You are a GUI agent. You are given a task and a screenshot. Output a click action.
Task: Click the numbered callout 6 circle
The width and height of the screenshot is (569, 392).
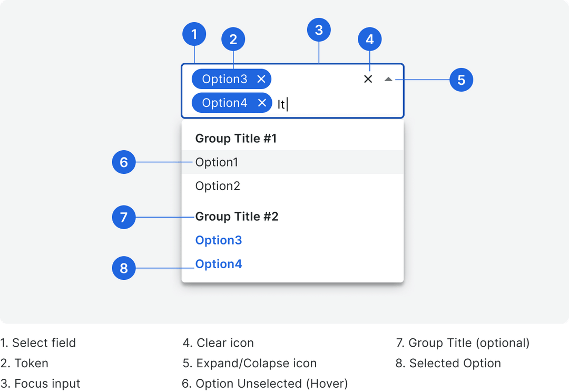123,162
